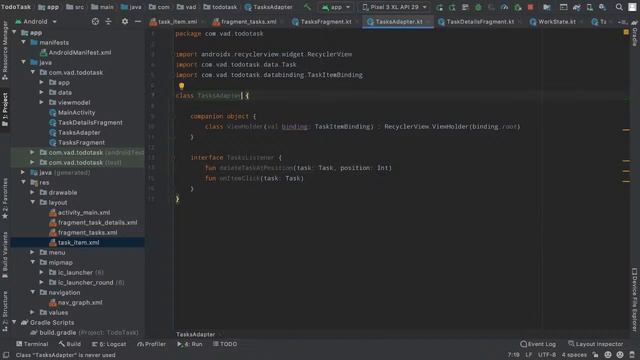
Task: Click Apply Changes and Restart Activity icon
Action: [x=452, y=7]
